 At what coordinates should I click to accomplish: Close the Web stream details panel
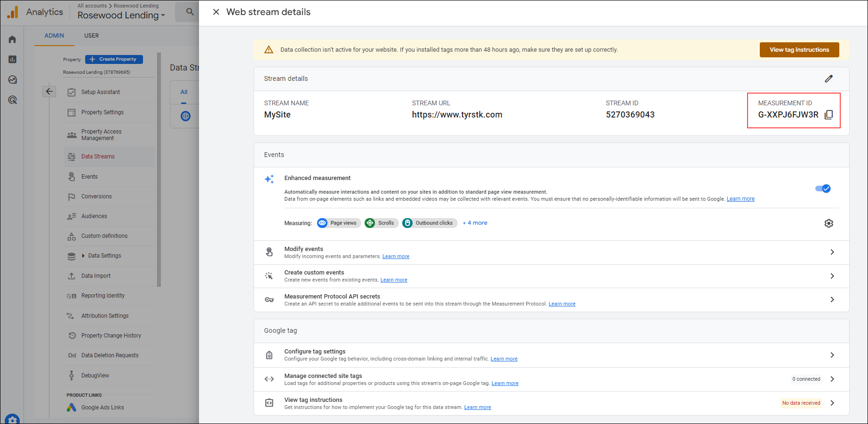(x=216, y=12)
